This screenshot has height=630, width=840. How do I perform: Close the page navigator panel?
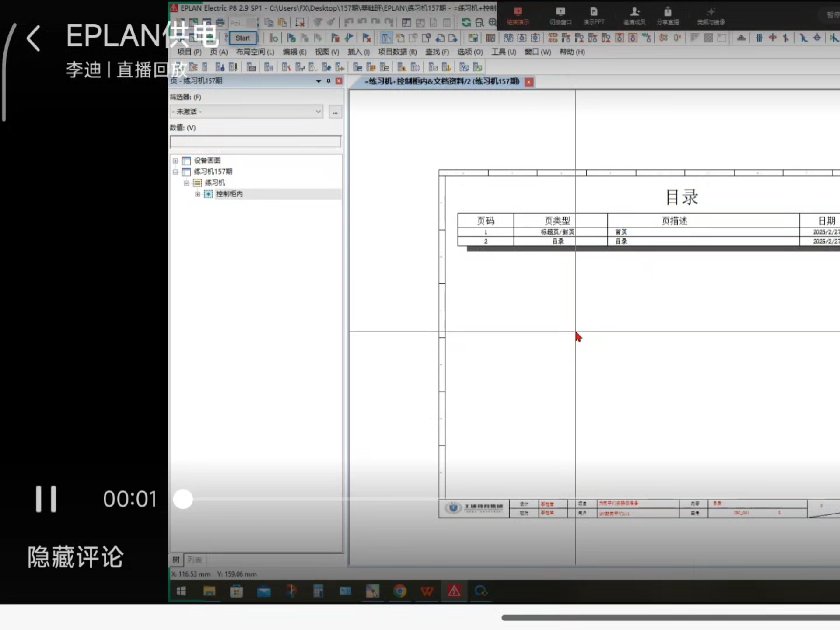point(339,81)
